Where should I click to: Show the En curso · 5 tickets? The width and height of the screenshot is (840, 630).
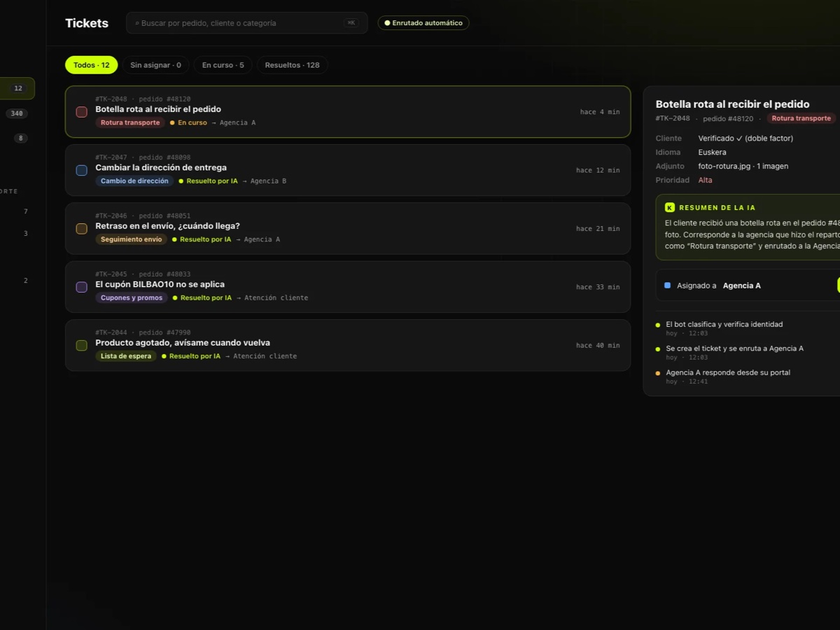pos(223,65)
